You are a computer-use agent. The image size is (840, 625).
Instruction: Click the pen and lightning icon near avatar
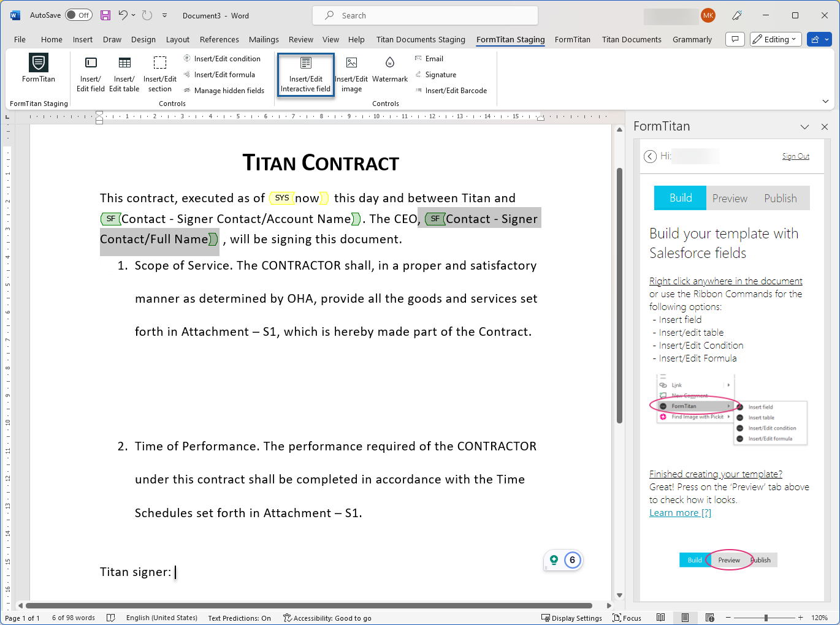pyautogui.click(x=738, y=15)
